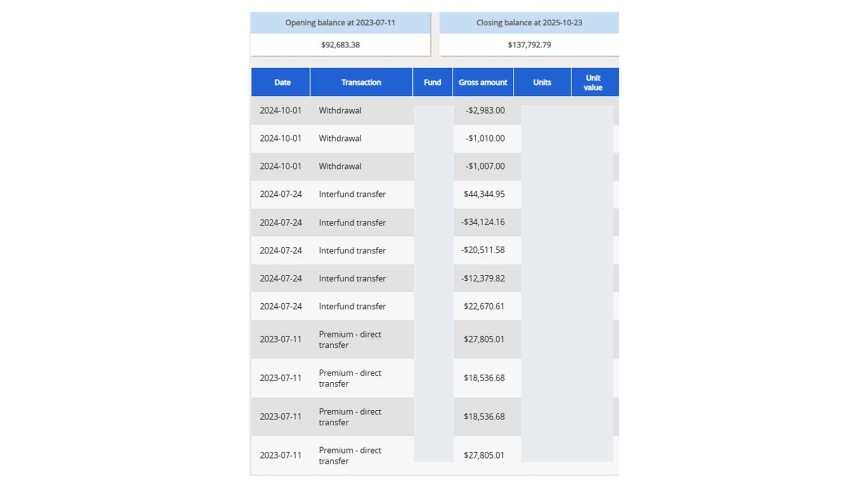The height and width of the screenshot is (488, 868).
Task: Select the $22,670.61 interfund transfer amount
Action: pyautogui.click(x=484, y=306)
